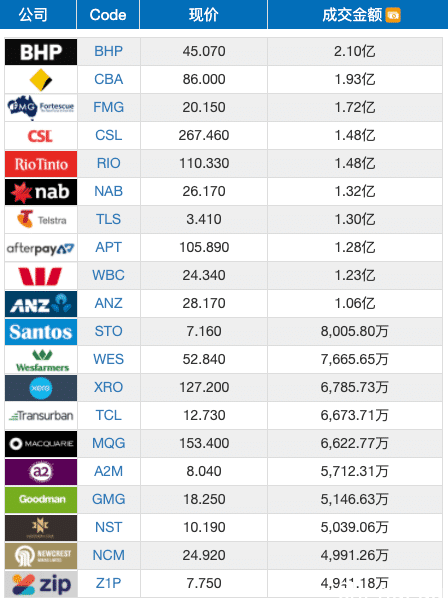Click the RioTinto red logo
Image resolution: width=448 pixels, height=604 pixels.
pyautogui.click(x=41, y=164)
